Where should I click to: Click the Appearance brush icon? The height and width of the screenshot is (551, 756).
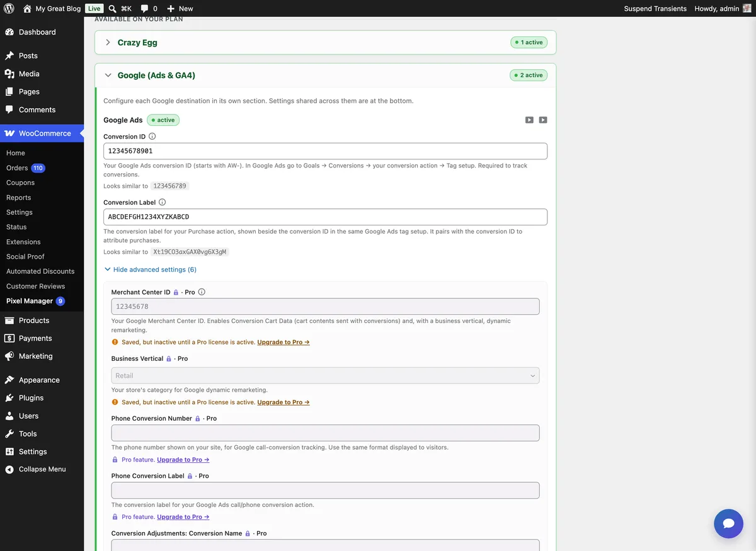[x=9, y=380]
